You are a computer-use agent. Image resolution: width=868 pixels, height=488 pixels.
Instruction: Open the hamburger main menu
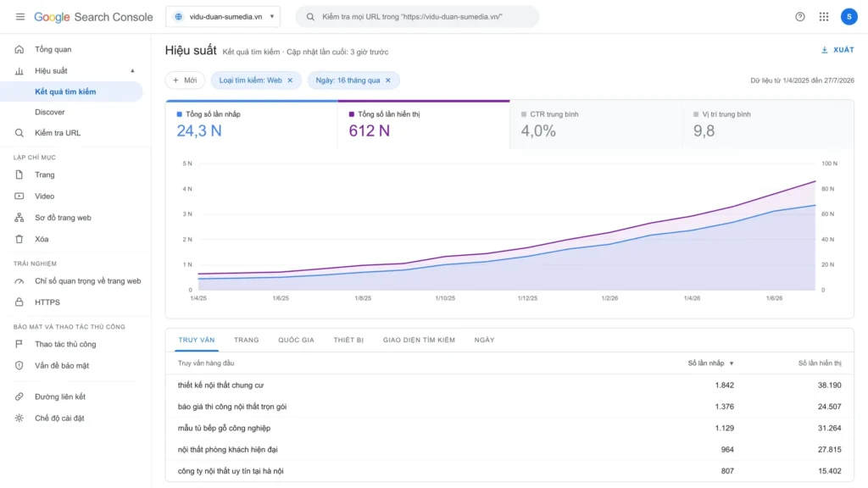coord(20,17)
